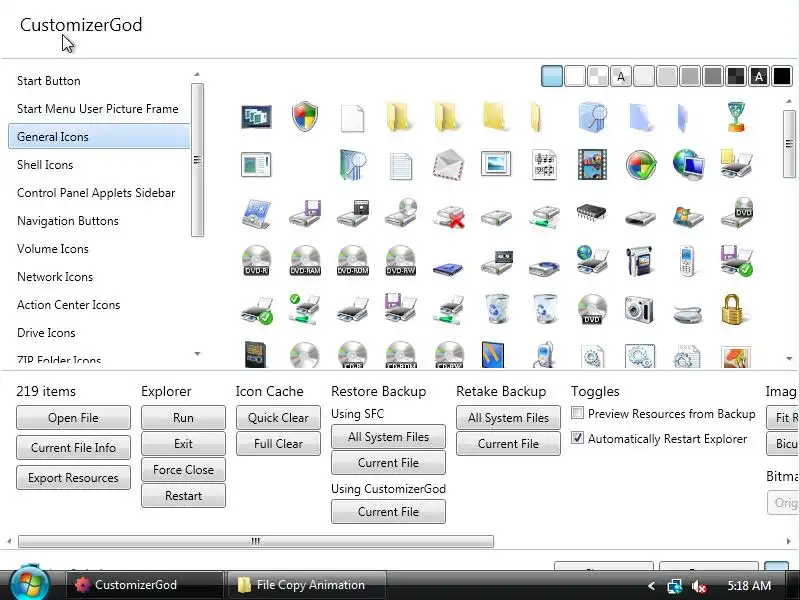This screenshot has width=800, height=600.
Task: Select the search folder magnifier icon
Action: (x=592, y=117)
